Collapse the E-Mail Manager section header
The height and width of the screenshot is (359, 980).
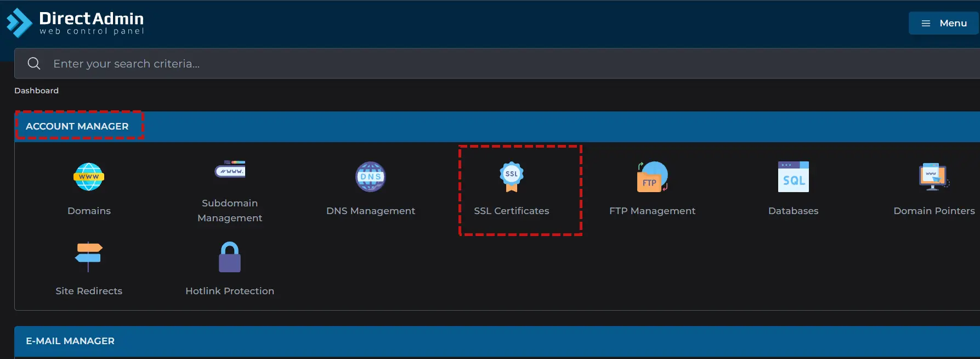(x=497, y=341)
